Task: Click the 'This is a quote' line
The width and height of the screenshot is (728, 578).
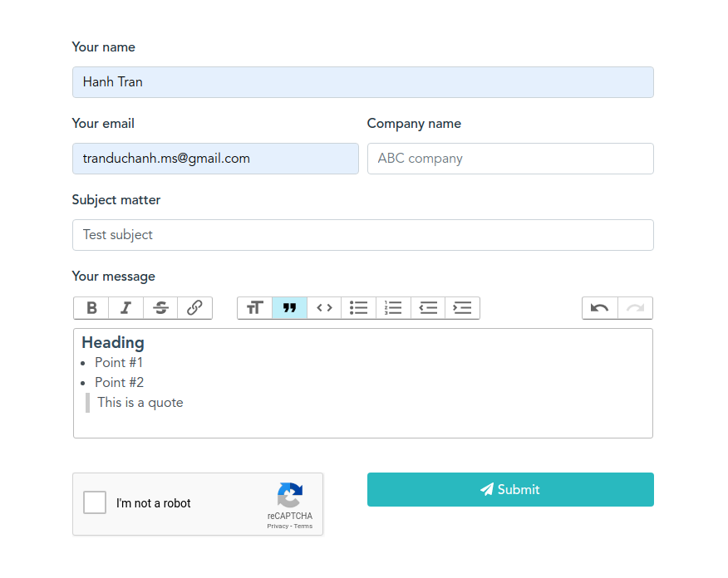Action: tap(140, 403)
